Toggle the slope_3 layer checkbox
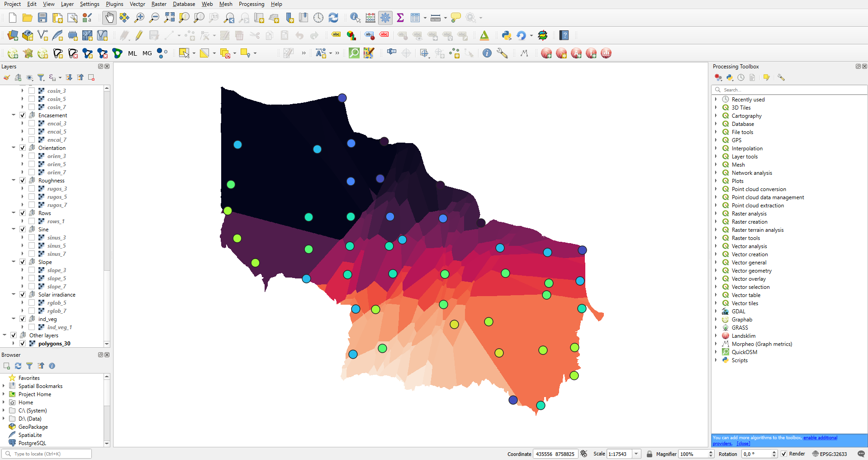Viewport: 868px width, 460px height. tap(32, 270)
